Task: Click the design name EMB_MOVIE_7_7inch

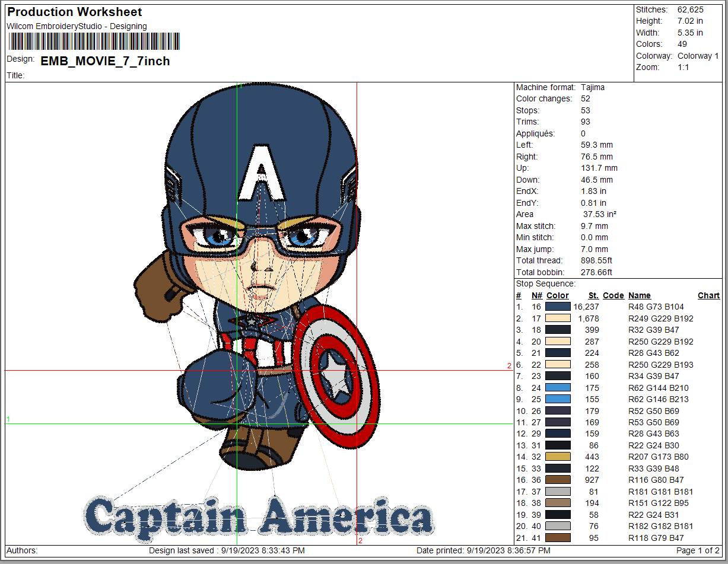Action: point(105,61)
